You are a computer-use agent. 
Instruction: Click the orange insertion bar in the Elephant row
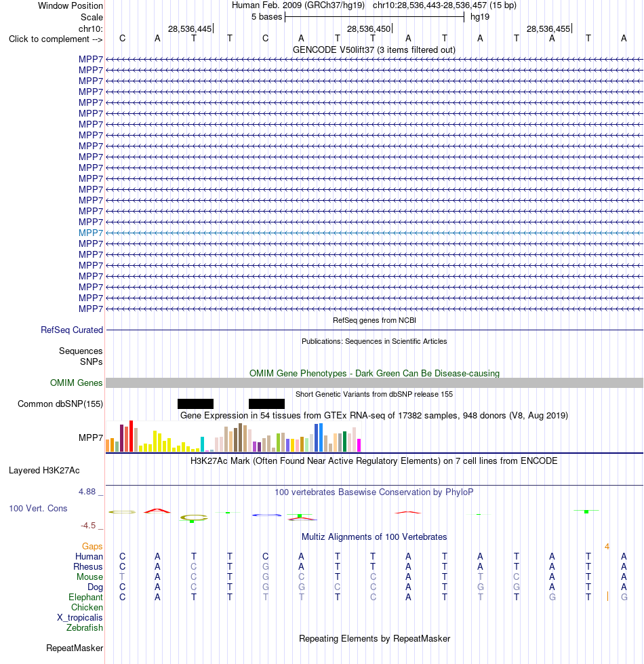click(x=607, y=597)
